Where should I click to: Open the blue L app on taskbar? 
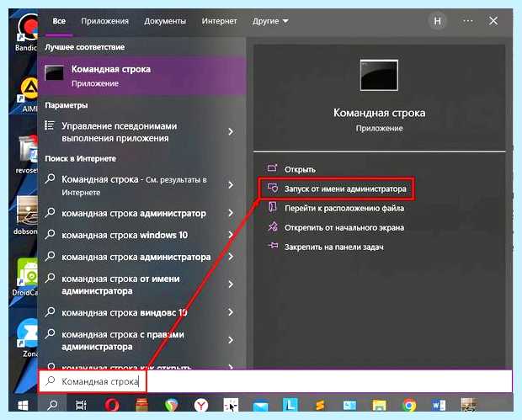tap(290, 405)
